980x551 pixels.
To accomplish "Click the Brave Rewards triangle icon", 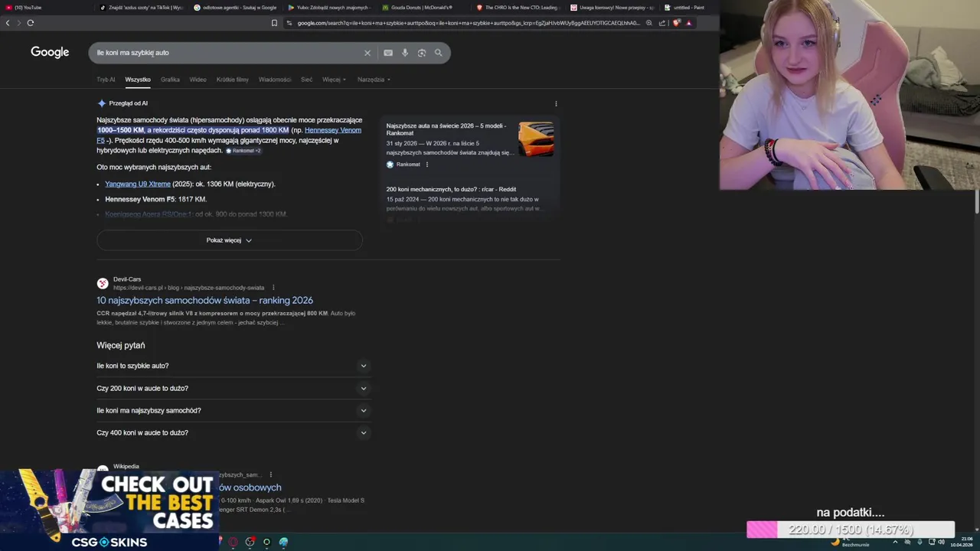I will pyautogui.click(x=688, y=23).
